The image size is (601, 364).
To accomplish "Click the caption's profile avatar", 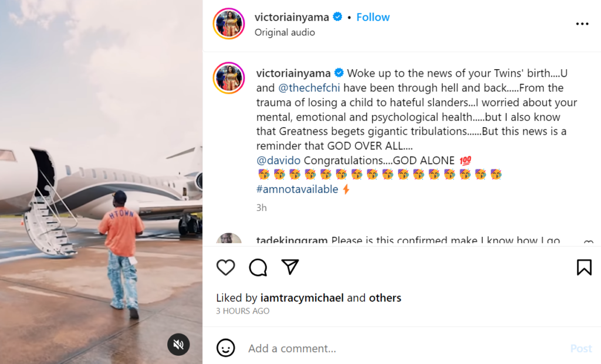I will [x=228, y=77].
